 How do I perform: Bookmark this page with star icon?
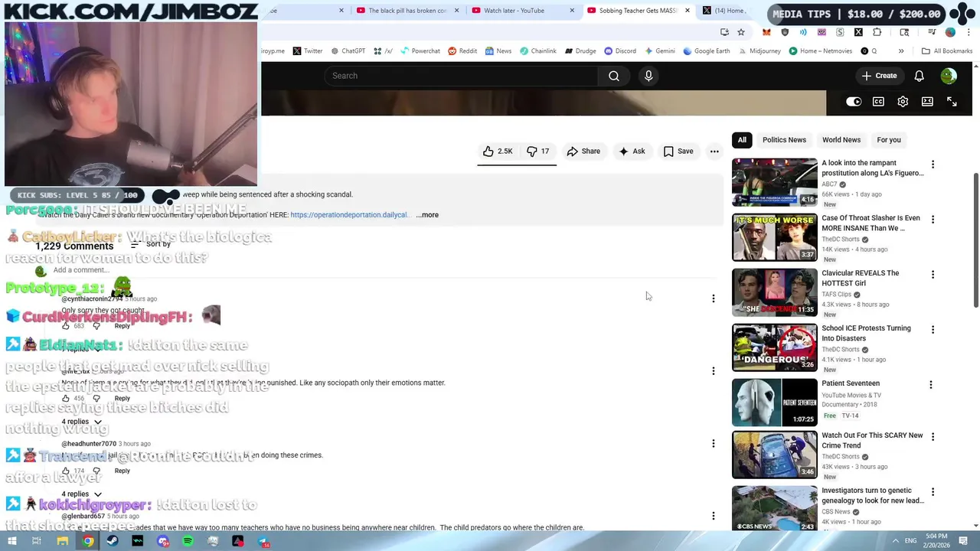(x=741, y=32)
